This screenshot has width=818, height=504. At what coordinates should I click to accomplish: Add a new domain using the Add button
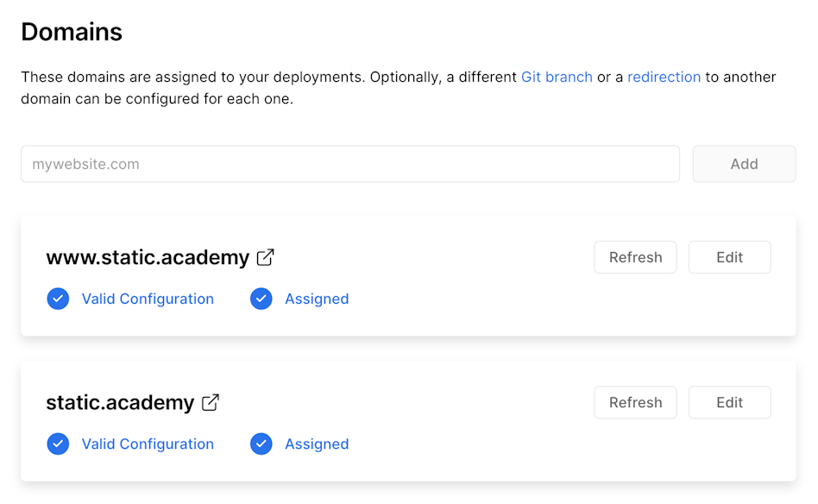(x=743, y=163)
